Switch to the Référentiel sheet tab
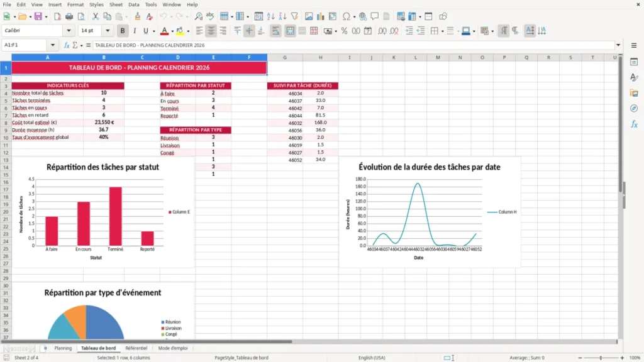 point(136,348)
